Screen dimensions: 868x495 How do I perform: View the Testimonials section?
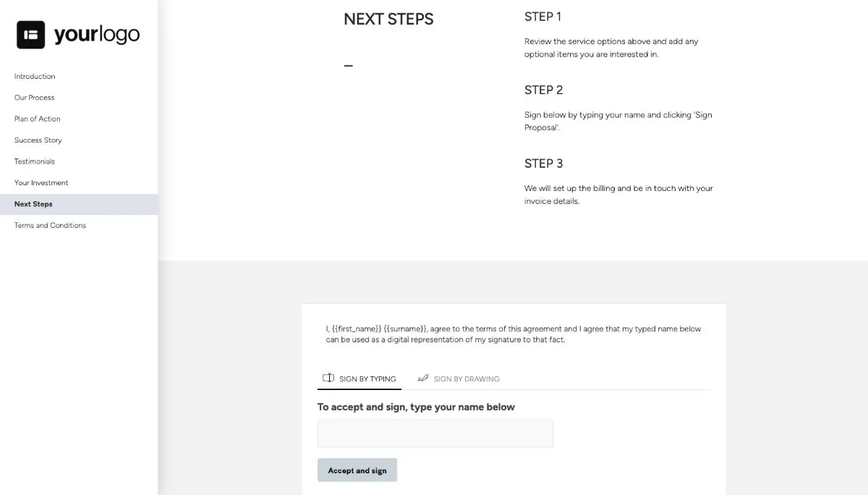click(33, 161)
